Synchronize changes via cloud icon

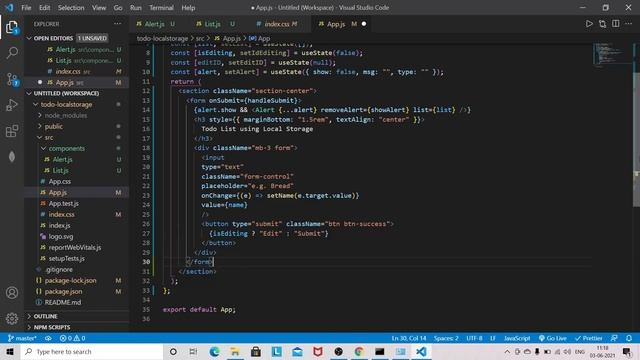pos(48,338)
